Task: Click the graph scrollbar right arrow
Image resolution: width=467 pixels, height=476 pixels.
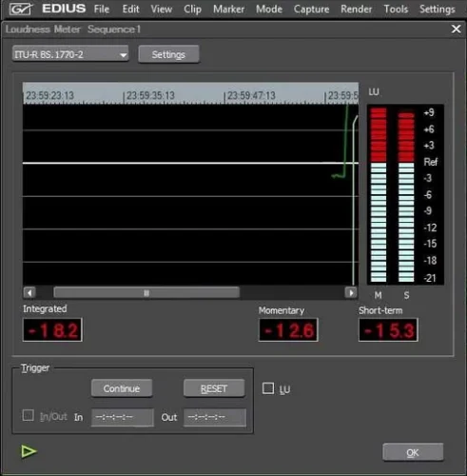Action: coord(351,292)
